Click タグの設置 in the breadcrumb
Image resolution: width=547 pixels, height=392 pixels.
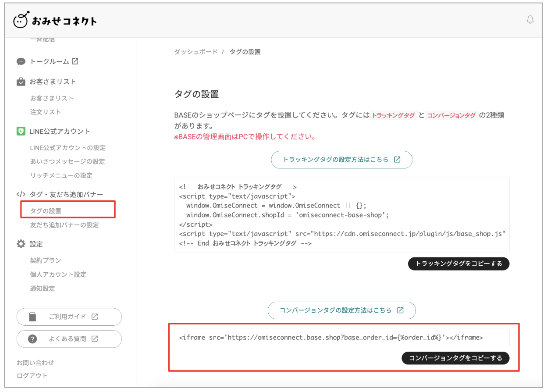tap(245, 52)
